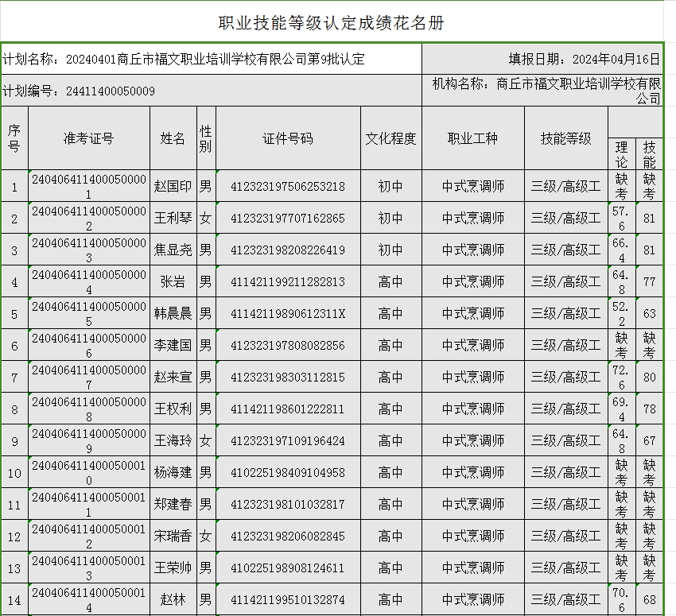Select skill score 78 for 王权利
676x616 pixels.
pyautogui.click(x=649, y=409)
